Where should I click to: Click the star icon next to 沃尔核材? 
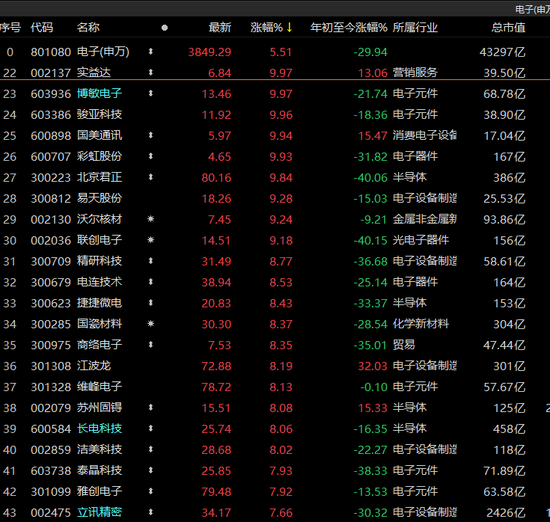[x=150, y=219]
